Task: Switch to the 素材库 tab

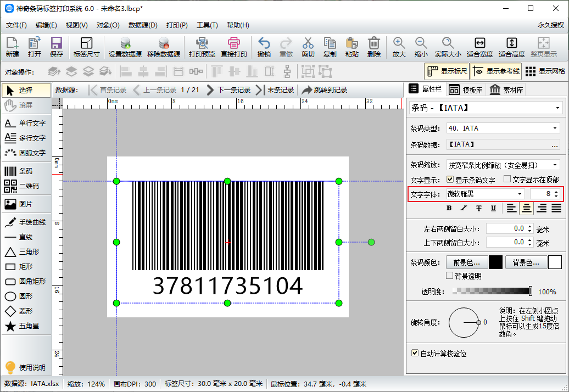Action: [x=506, y=90]
